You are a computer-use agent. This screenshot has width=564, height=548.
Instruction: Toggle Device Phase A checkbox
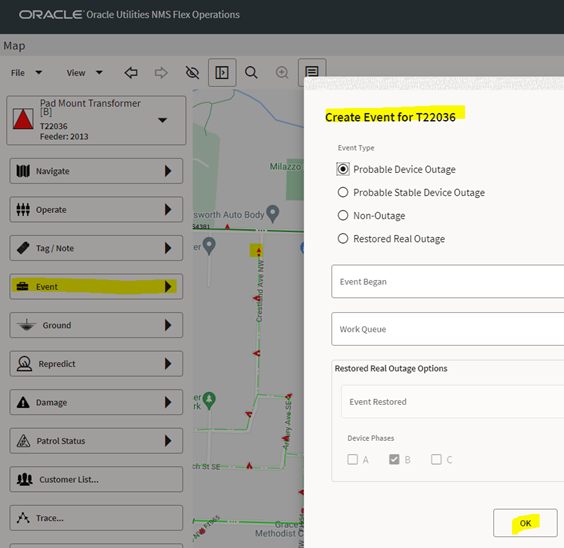352,459
